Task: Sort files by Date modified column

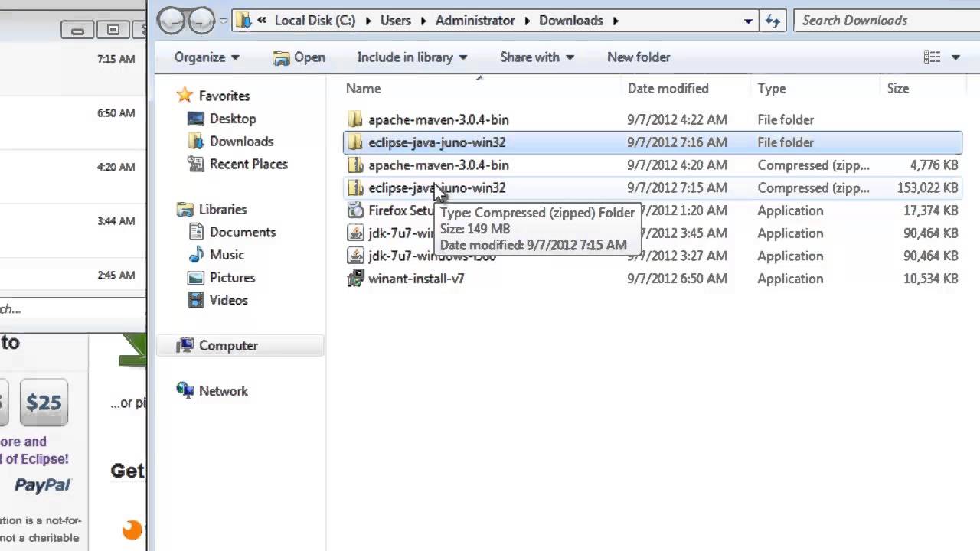Action: pyautogui.click(x=668, y=89)
